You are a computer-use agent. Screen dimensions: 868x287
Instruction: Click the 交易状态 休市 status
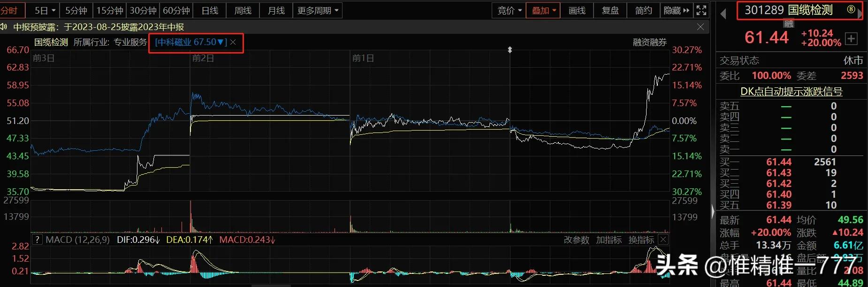853,61
